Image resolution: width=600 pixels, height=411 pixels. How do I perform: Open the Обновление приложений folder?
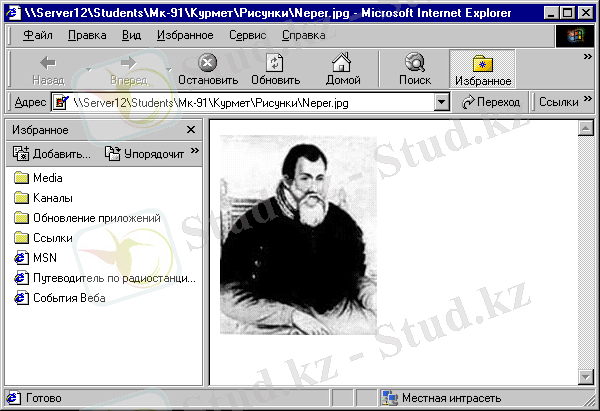click(87, 218)
